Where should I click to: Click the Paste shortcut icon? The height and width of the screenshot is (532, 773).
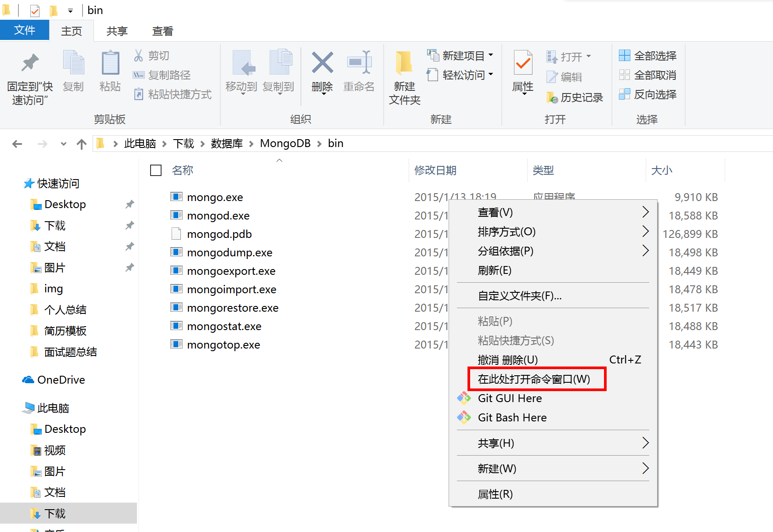pos(138,94)
